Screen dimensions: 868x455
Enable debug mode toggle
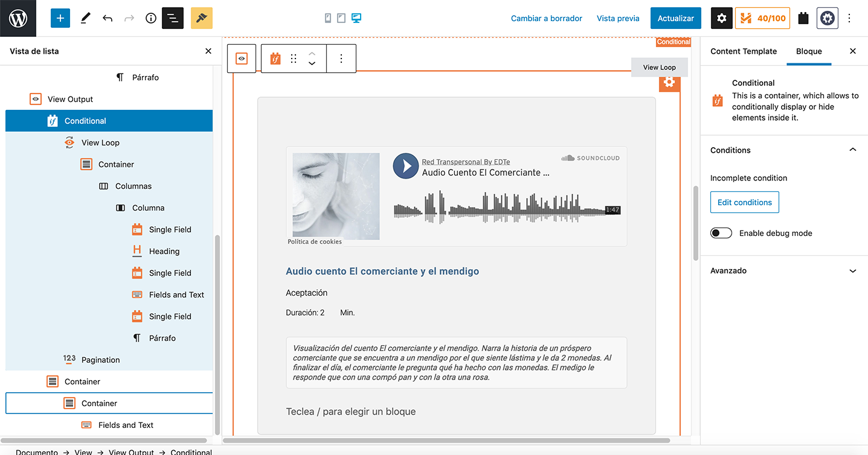click(721, 233)
